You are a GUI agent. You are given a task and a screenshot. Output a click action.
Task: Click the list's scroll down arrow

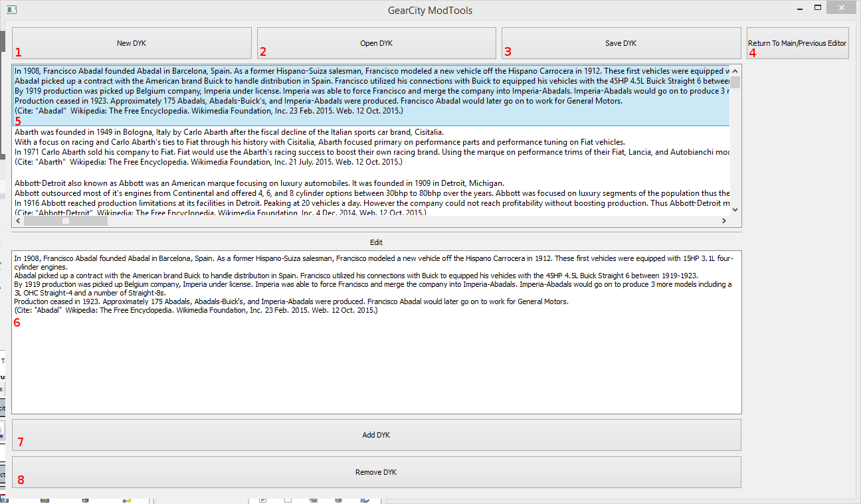pyautogui.click(x=735, y=209)
